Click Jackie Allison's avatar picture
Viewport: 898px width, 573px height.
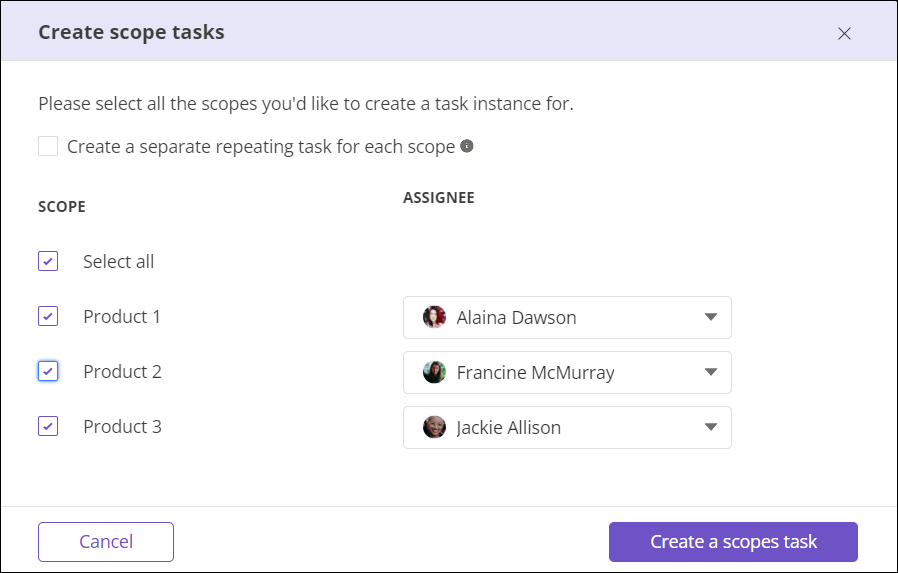(434, 427)
